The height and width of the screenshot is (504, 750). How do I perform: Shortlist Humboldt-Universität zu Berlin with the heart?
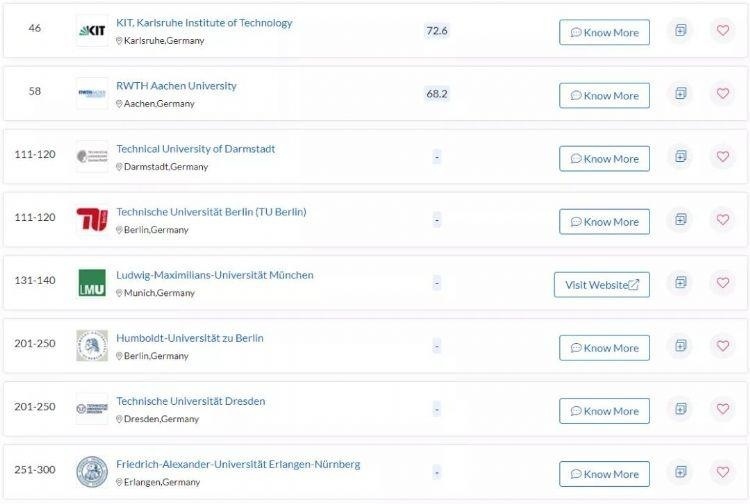[723, 346]
